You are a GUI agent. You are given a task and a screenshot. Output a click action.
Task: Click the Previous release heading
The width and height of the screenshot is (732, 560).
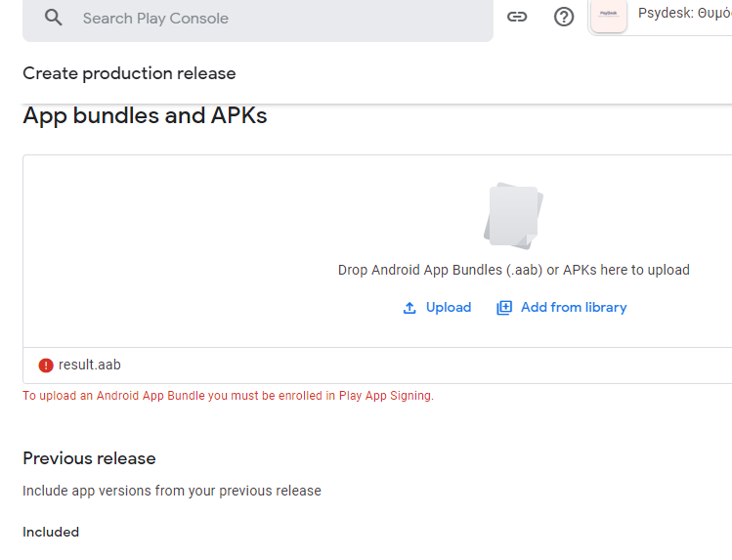click(89, 458)
